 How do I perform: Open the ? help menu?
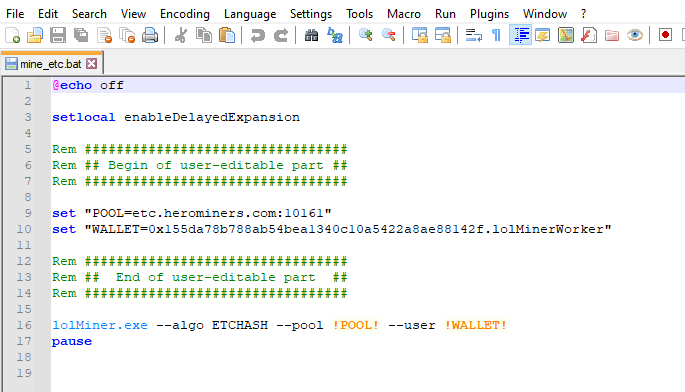583,14
